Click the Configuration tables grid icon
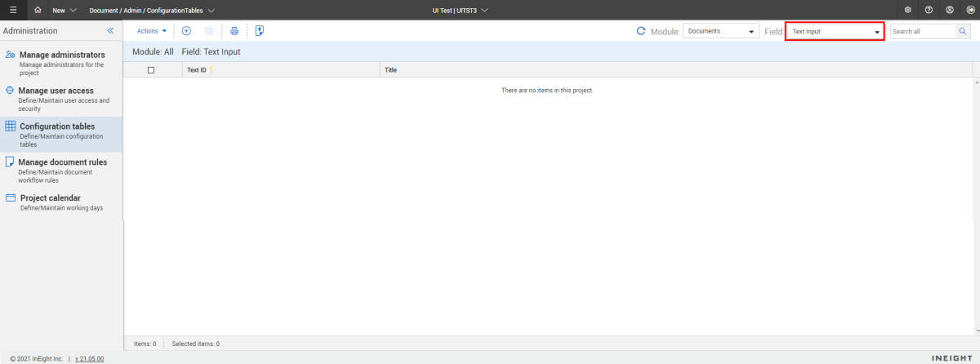Viewport: 980px width, 364px height. [x=11, y=127]
